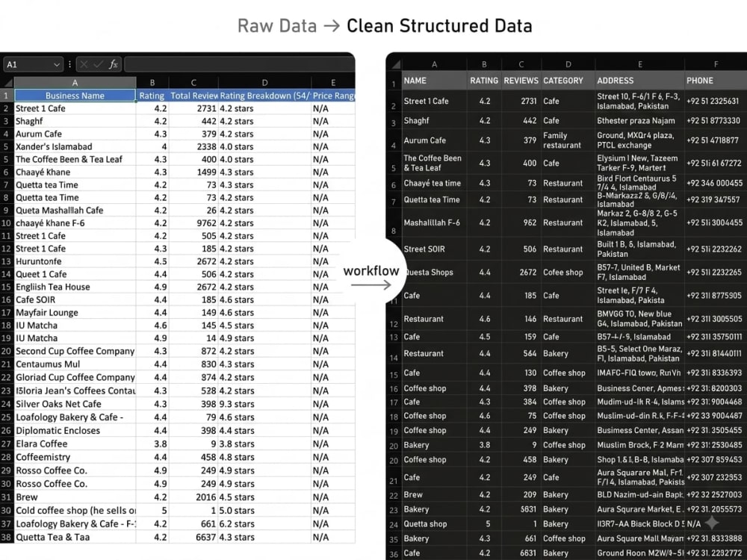
Task: Click cell Silver Oaks Net Cafe
Action: [x=75, y=404]
